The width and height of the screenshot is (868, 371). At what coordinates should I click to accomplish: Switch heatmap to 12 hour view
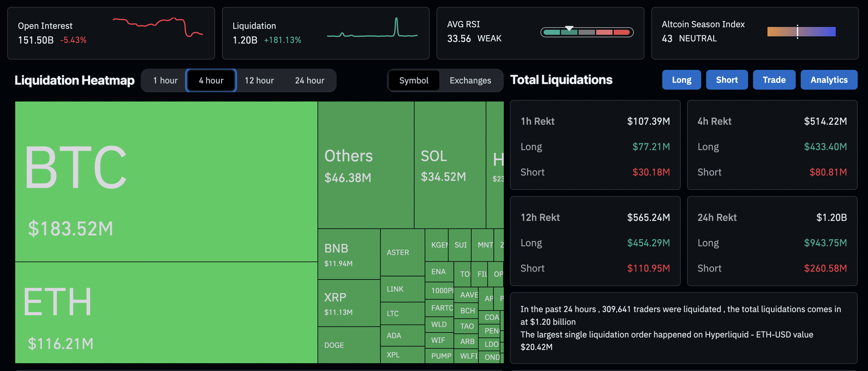point(259,80)
